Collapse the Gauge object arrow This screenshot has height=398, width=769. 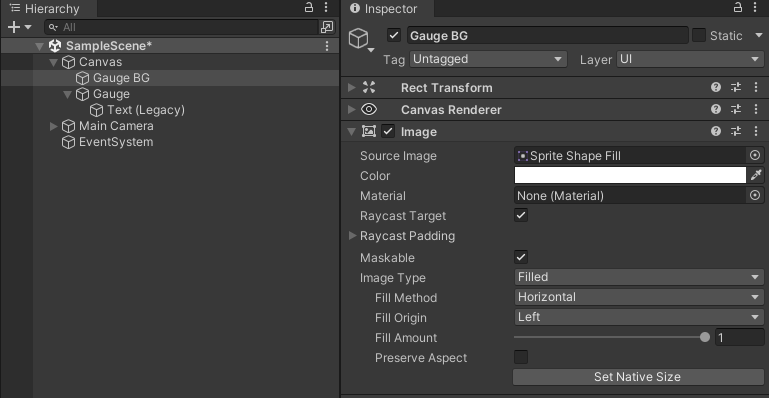point(68,94)
